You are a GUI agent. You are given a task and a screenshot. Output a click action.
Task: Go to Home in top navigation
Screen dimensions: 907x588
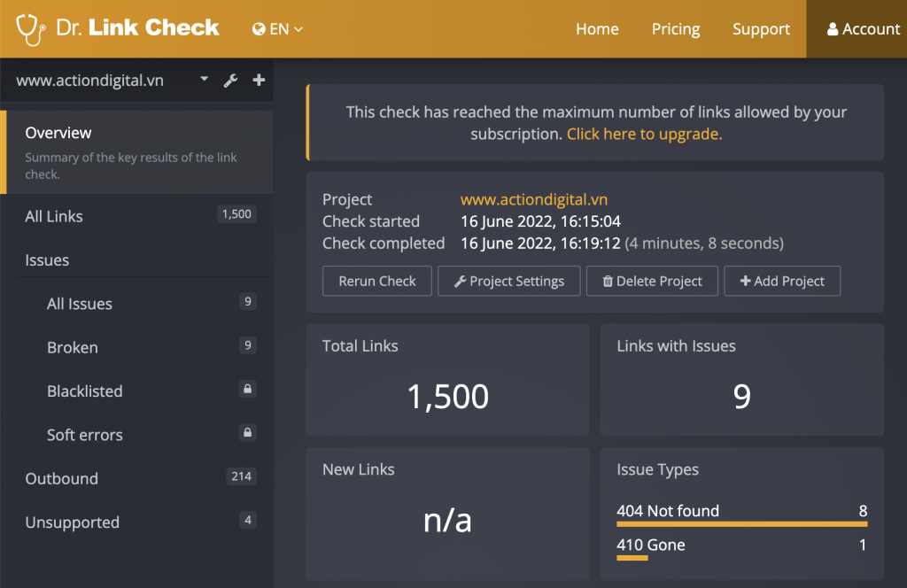pos(597,29)
